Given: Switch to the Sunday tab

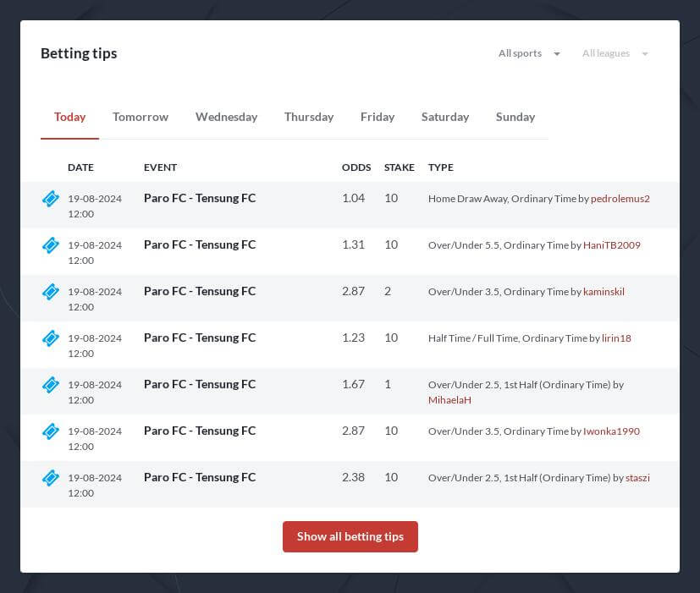Looking at the screenshot, I should pos(515,117).
